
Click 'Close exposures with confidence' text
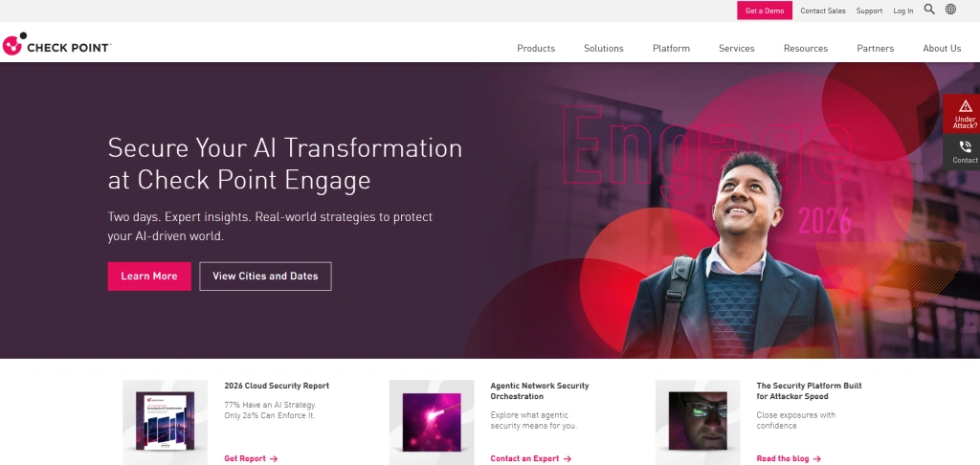click(795, 421)
